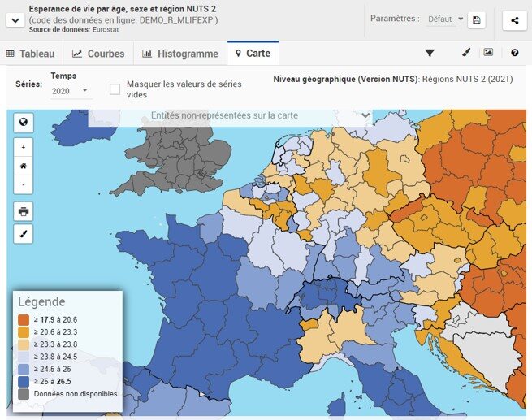Click the share icon button
This screenshot has width=532, height=420.
[515, 20]
